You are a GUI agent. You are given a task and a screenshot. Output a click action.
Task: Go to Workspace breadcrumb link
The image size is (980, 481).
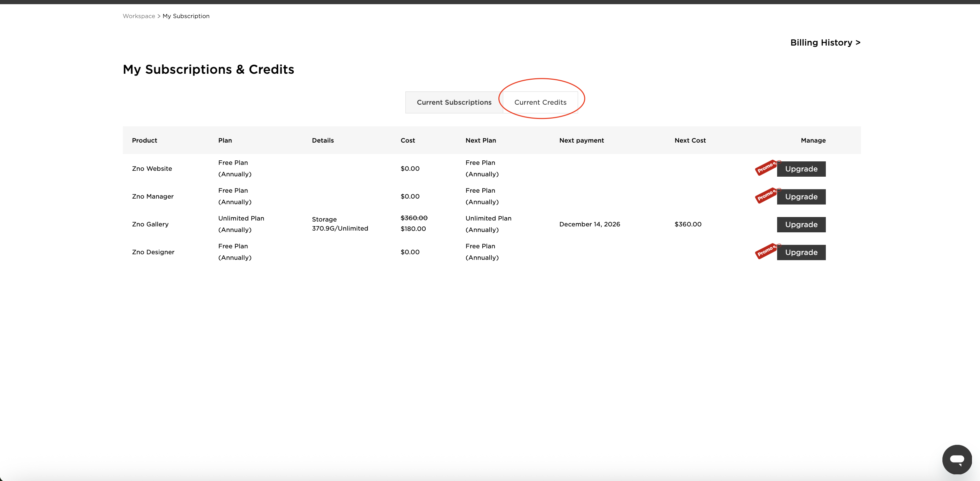pyautogui.click(x=139, y=16)
